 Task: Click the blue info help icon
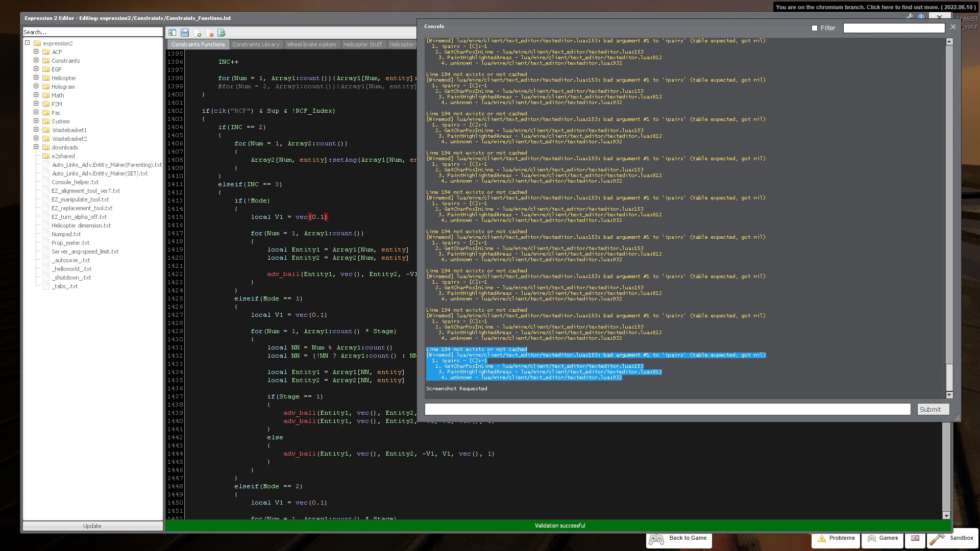921,17
